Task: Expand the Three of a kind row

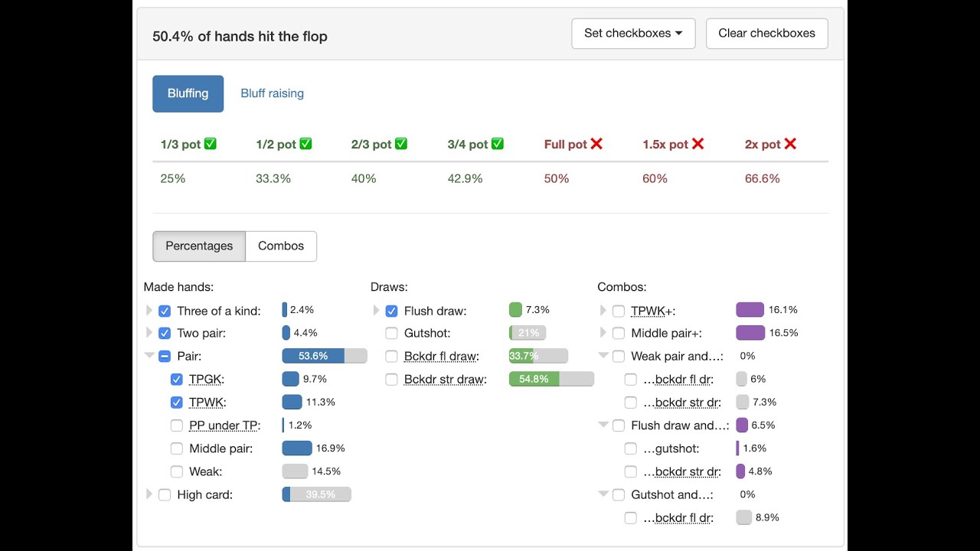Action: (x=149, y=311)
